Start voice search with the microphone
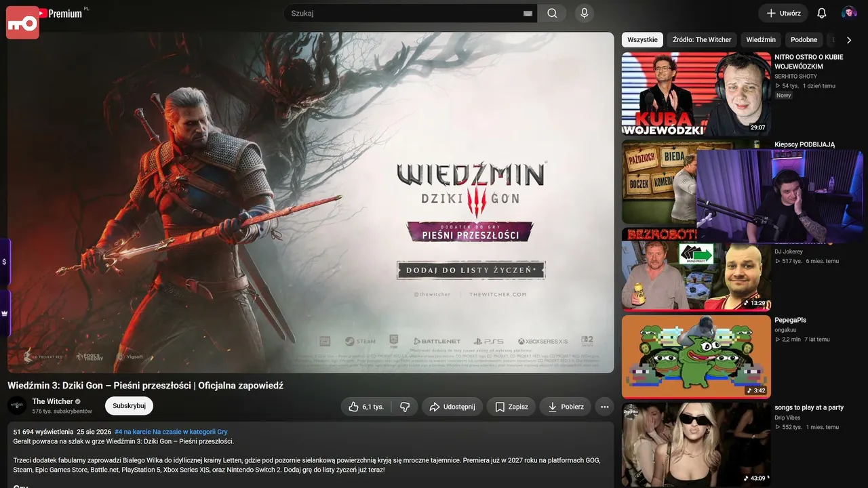 [x=584, y=14]
